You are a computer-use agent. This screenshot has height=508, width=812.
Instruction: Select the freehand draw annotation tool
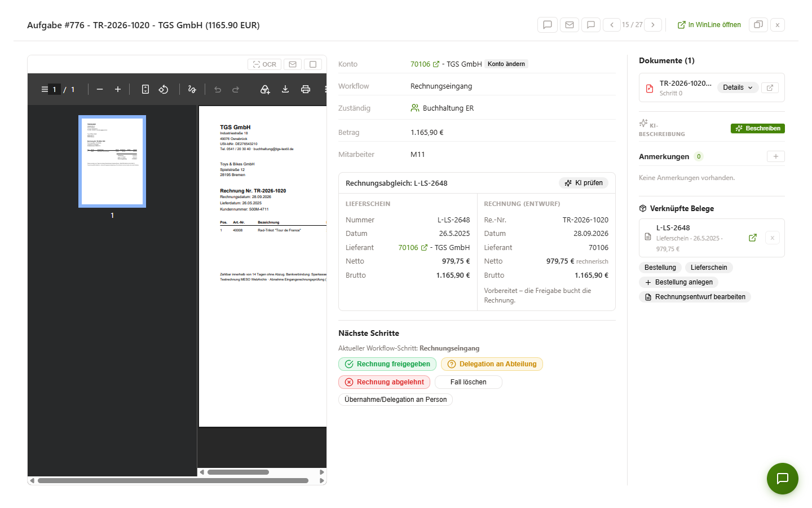click(192, 89)
